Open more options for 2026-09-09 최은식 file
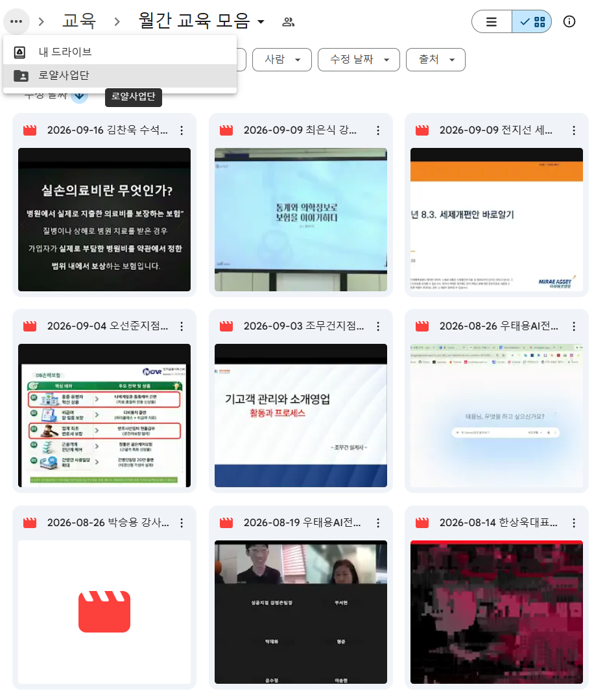The height and width of the screenshot is (700, 594). click(378, 130)
